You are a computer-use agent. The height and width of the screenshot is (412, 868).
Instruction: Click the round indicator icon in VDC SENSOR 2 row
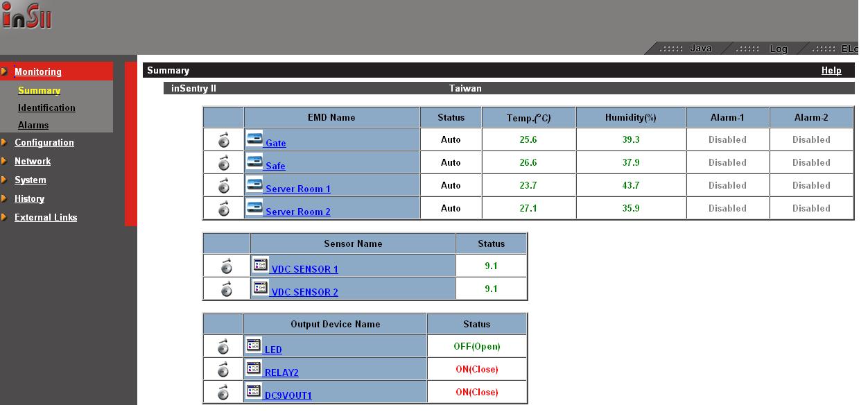click(226, 289)
